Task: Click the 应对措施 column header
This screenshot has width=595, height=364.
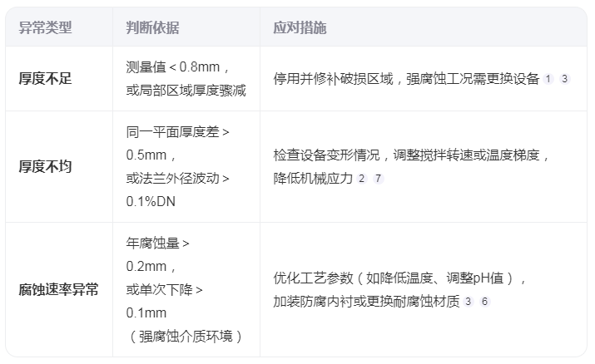Action: 300,27
